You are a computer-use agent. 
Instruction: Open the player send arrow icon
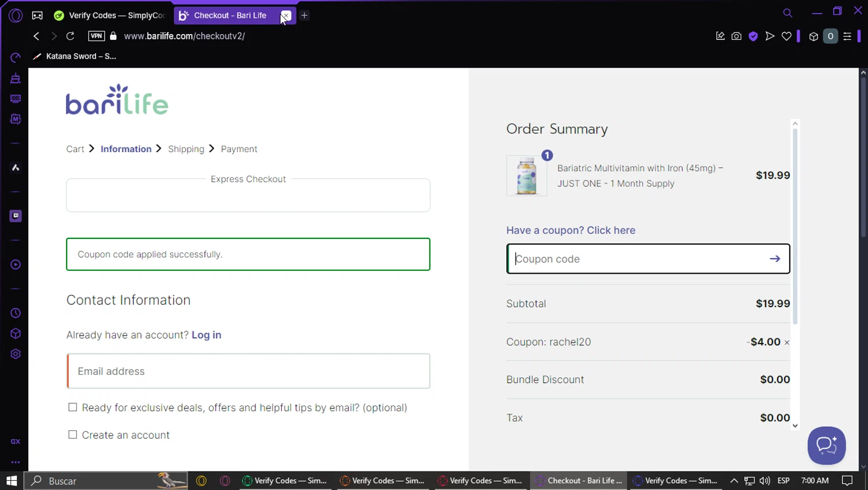[x=770, y=36]
